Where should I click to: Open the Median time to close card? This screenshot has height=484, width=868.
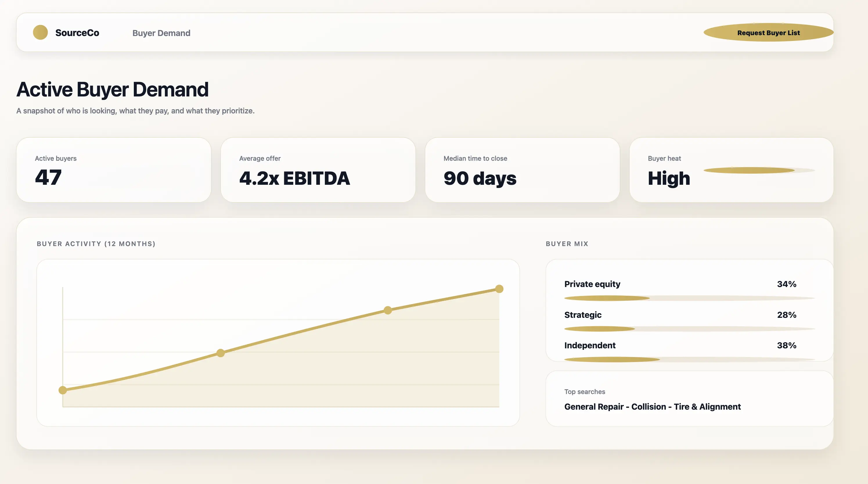522,170
